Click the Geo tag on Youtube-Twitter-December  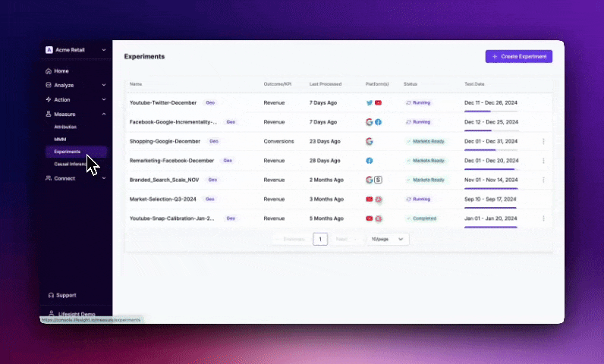coord(210,102)
